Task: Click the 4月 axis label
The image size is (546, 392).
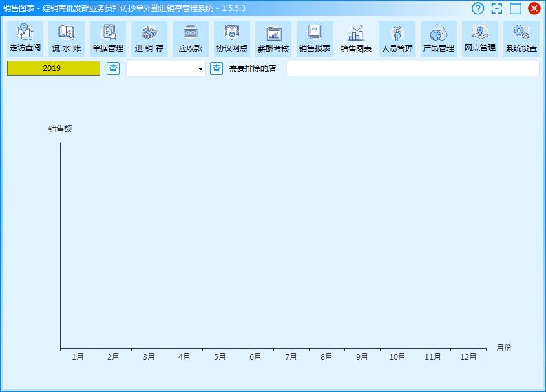Action: (x=184, y=357)
